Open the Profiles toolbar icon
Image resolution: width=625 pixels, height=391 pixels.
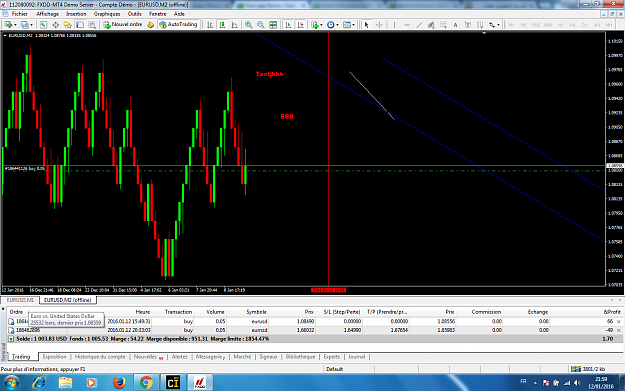pyautogui.click(x=25, y=25)
